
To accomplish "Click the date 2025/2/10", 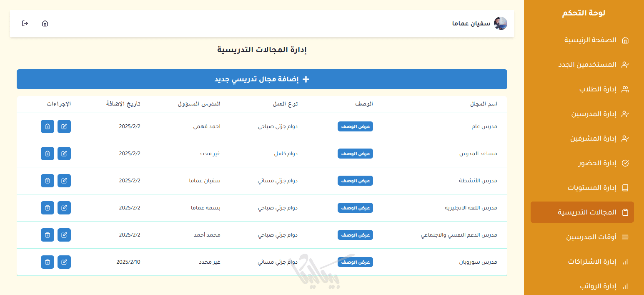I will click(128, 262).
